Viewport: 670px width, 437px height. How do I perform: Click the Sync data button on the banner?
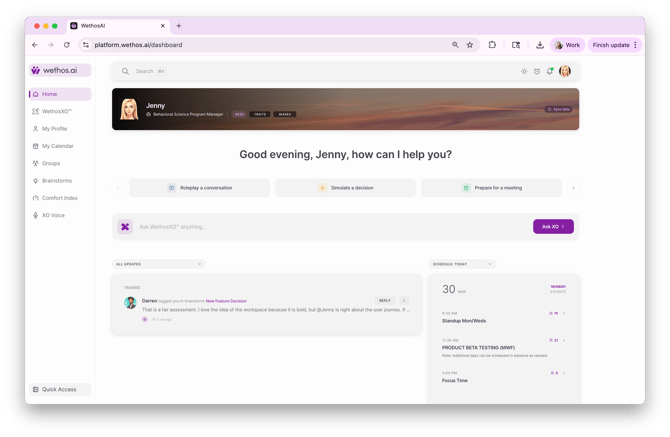pos(558,109)
